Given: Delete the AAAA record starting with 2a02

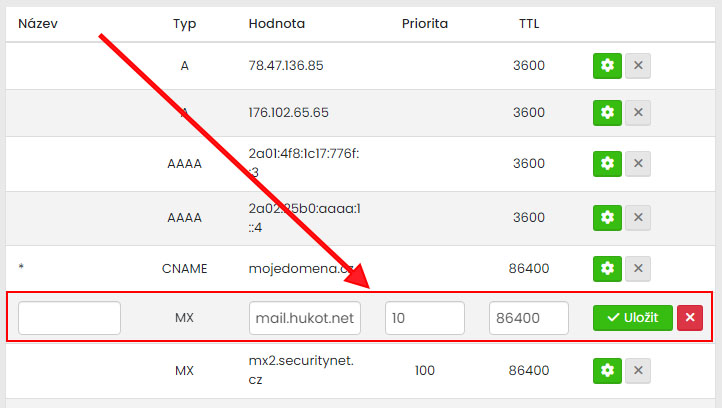Looking at the screenshot, I should coord(638,216).
